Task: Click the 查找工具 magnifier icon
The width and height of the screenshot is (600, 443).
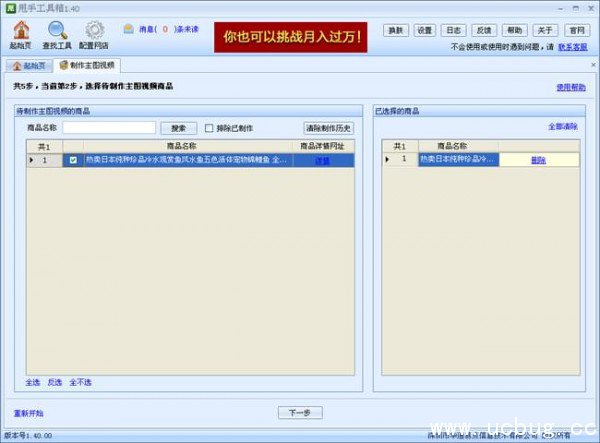Action: tap(57, 31)
